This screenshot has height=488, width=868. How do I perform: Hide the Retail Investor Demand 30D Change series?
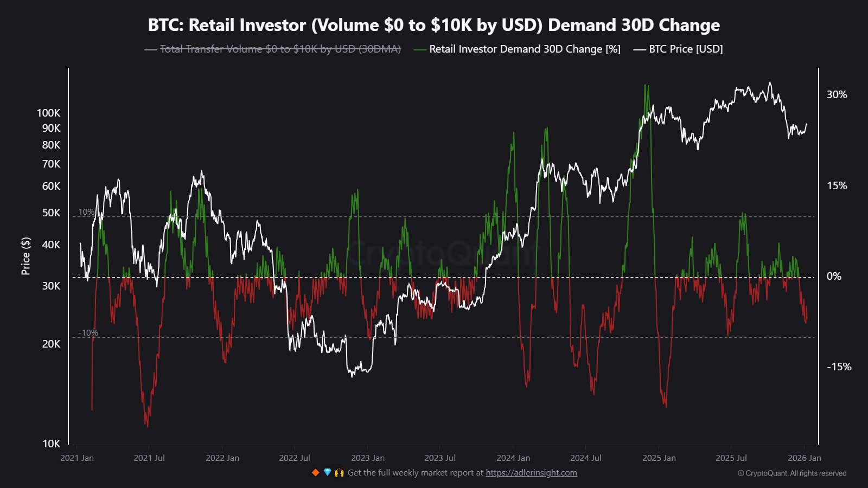tap(524, 49)
